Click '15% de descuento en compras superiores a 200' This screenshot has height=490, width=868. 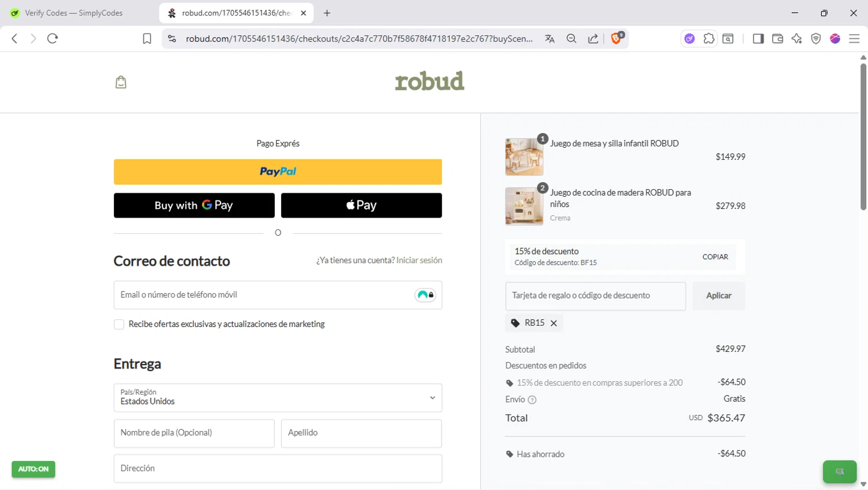[x=599, y=383]
